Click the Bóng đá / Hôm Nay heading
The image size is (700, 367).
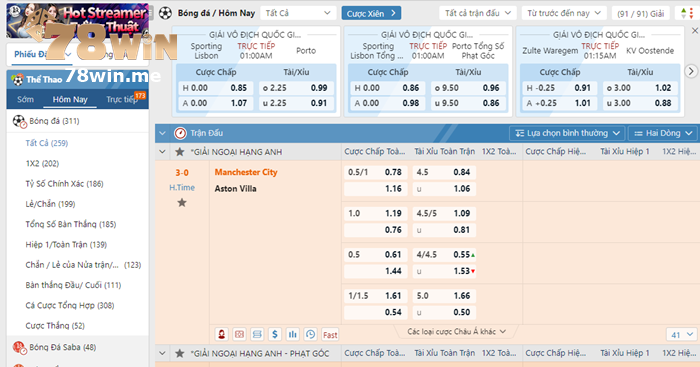216,13
